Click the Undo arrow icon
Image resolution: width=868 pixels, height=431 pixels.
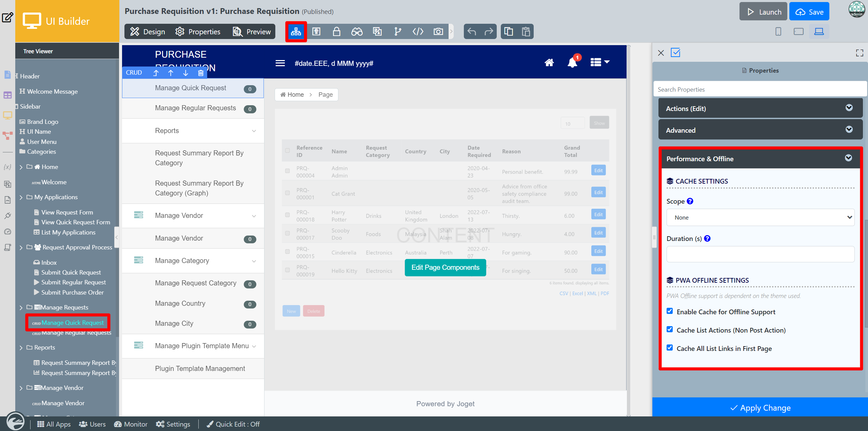[472, 32]
